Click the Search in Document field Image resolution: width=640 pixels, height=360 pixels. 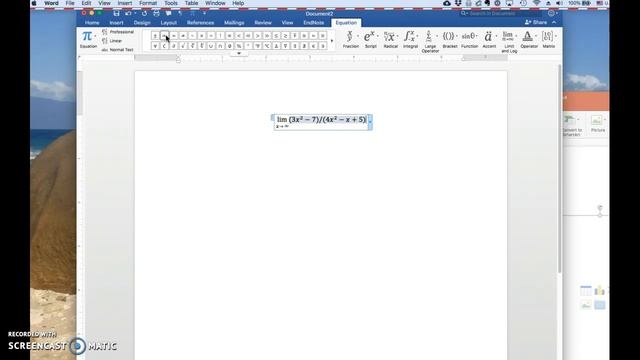[500, 13]
